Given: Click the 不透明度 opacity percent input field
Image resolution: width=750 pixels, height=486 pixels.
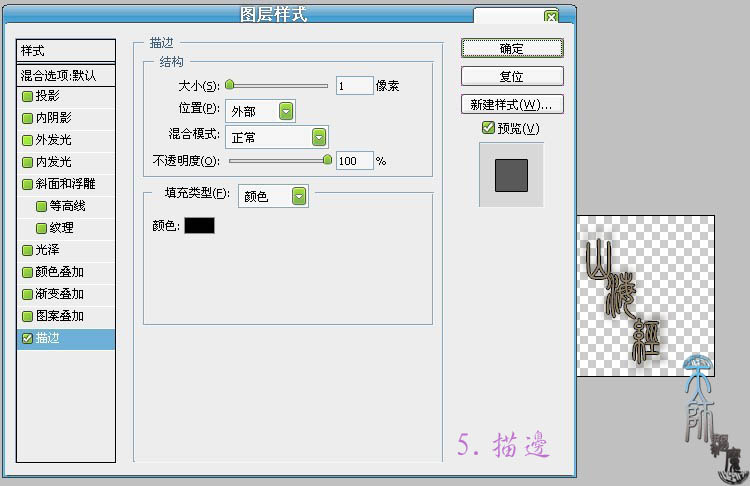Looking at the screenshot, I should [354, 161].
